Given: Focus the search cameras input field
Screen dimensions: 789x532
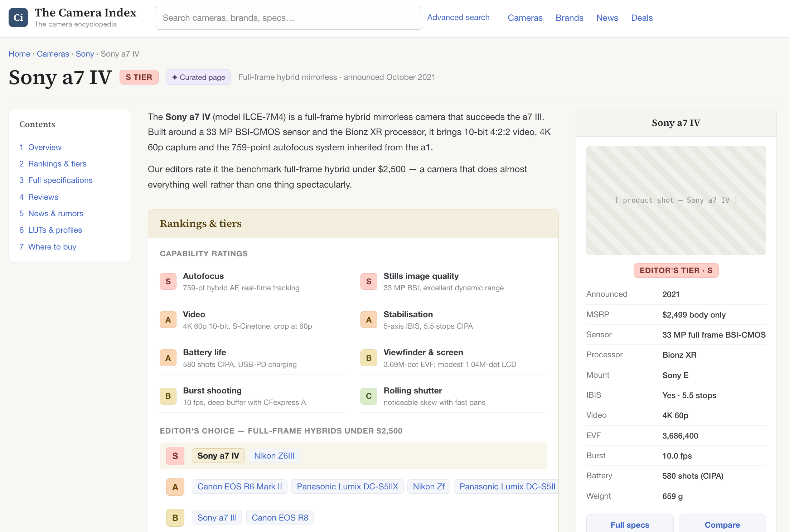Looking at the screenshot, I should pos(288,18).
